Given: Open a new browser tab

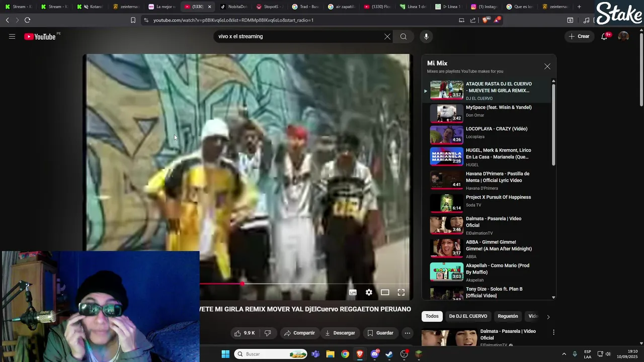Looking at the screenshot, I should (x=579, y=7).
